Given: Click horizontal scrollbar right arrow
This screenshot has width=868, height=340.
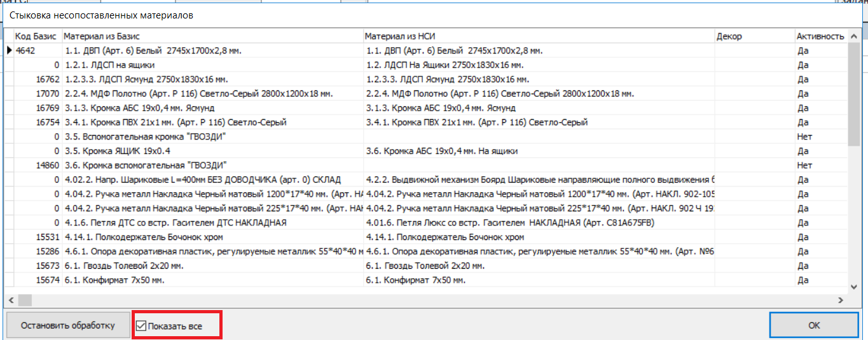Looking at the screenshot, I should click(x=840, y=300).
